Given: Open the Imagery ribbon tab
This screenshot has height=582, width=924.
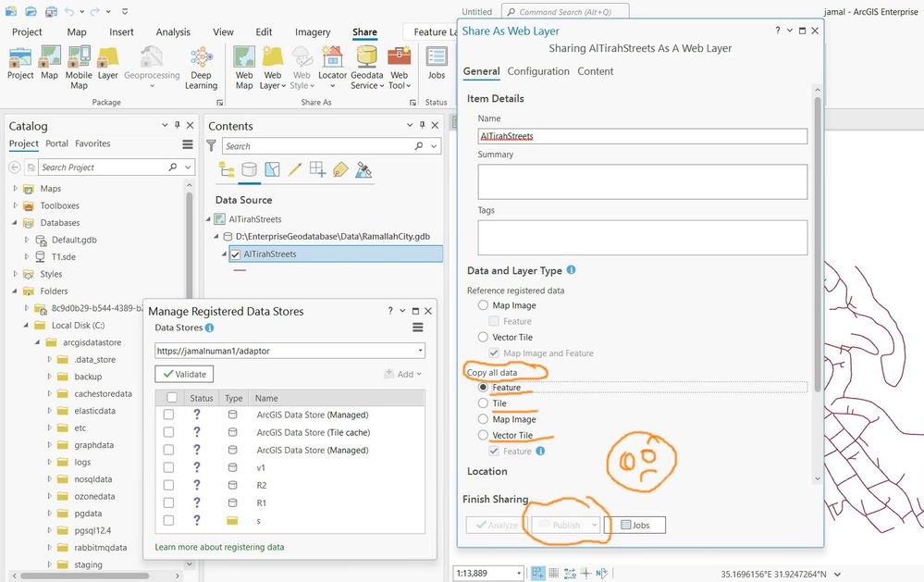Looking at the screenshot, I should point(313,31).
